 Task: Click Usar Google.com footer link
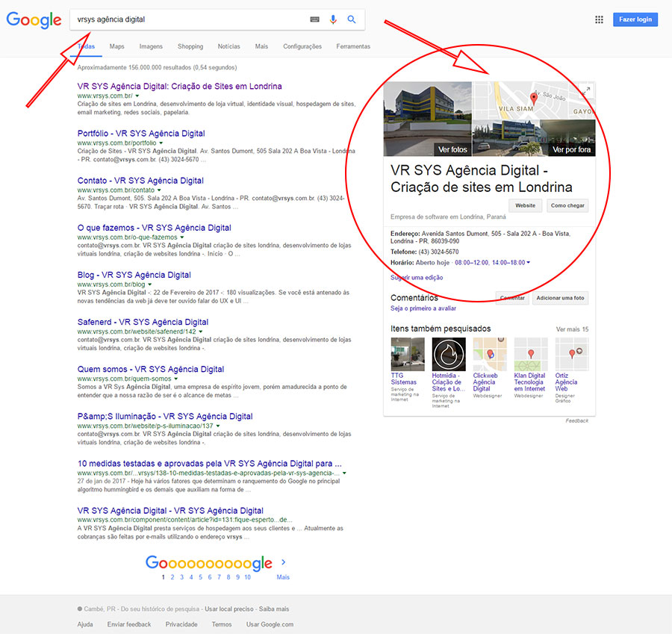tap(270, 624)
